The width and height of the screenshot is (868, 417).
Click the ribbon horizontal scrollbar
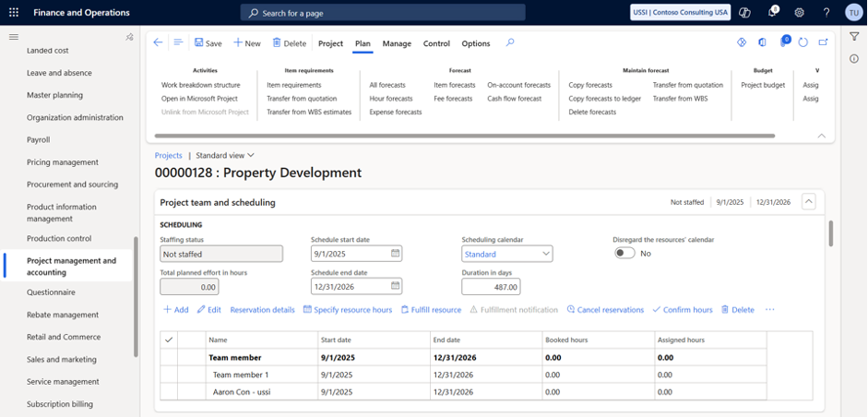pyautogui.click(x=465, y=135)
